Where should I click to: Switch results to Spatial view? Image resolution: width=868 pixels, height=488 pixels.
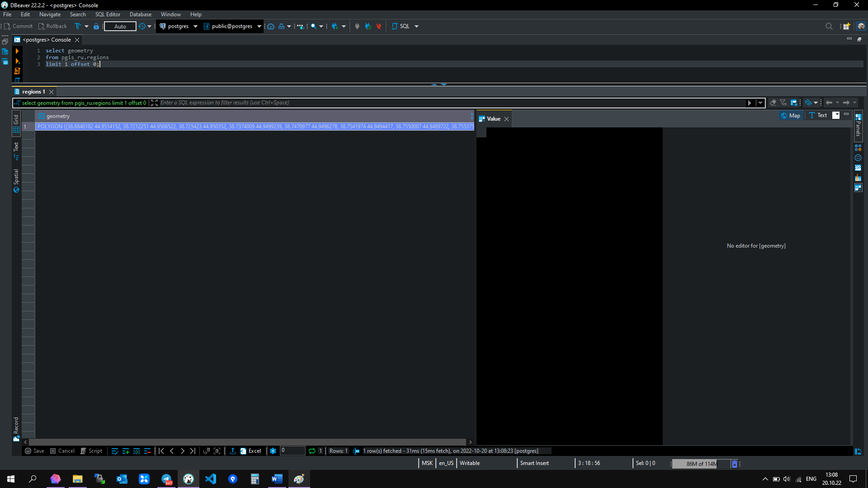point(16,180)
